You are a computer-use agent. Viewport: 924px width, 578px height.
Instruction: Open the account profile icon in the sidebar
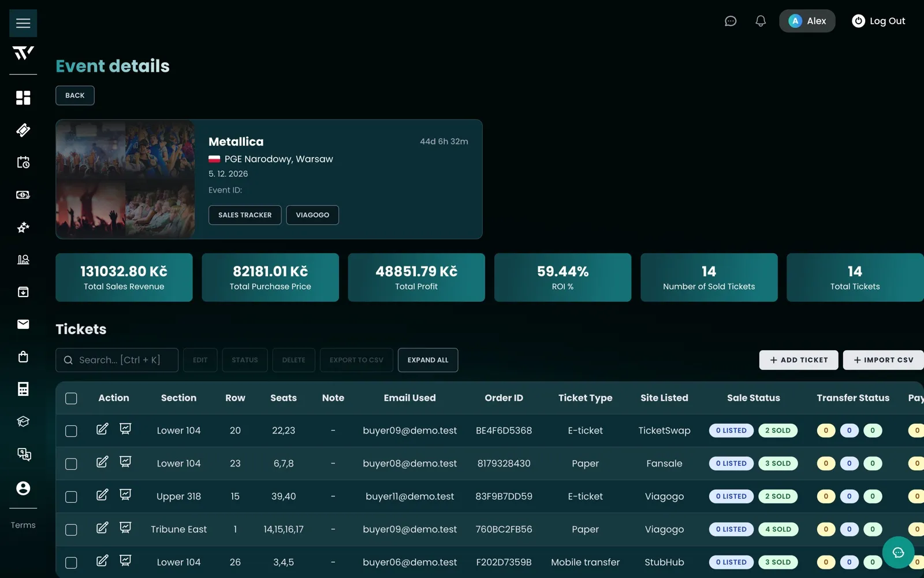pos(23,488)
